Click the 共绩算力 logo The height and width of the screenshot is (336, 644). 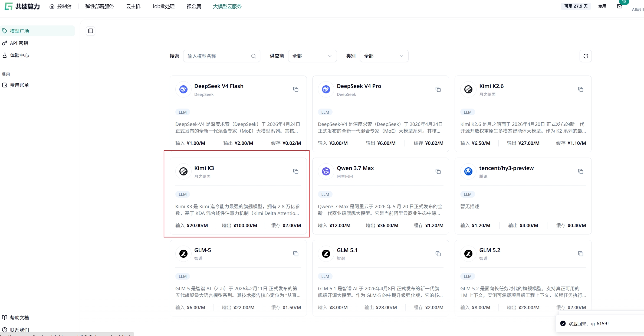(x=22, y=6)
